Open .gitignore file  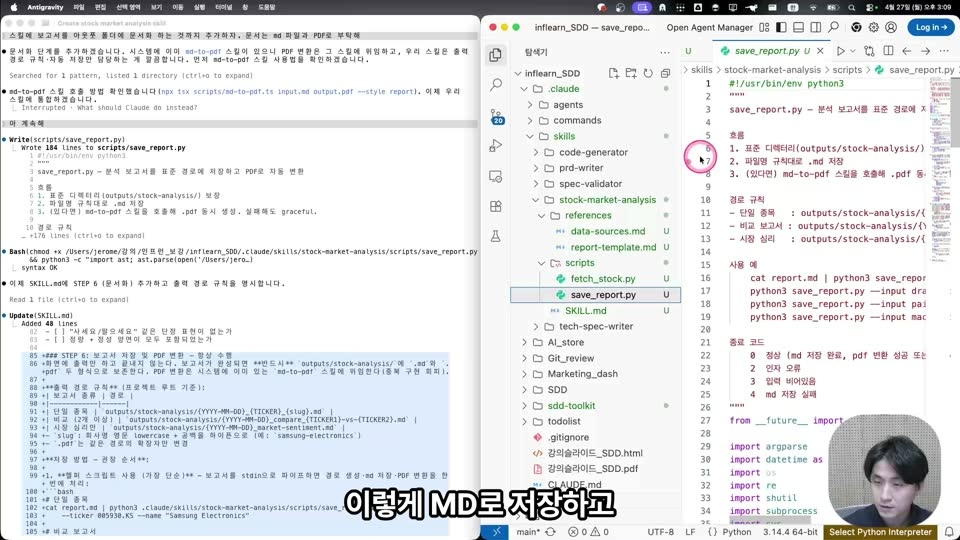568,437
